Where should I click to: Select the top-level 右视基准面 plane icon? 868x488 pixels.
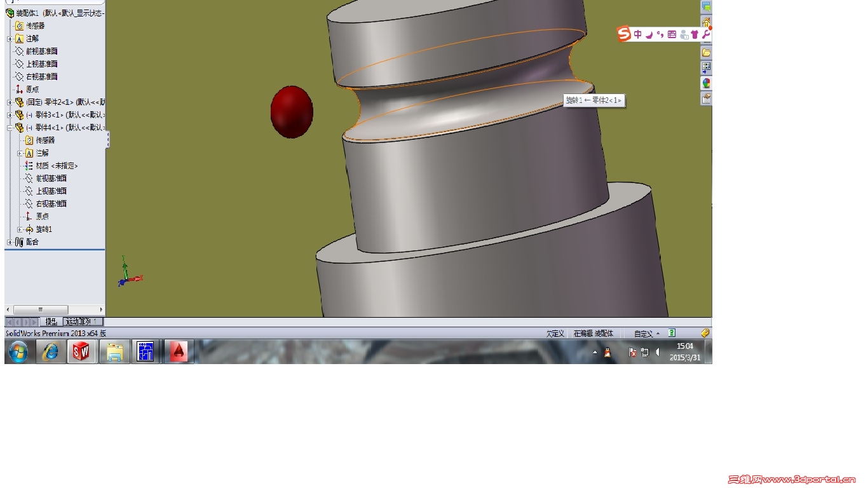pyautogui.click(x=19, y=76)
